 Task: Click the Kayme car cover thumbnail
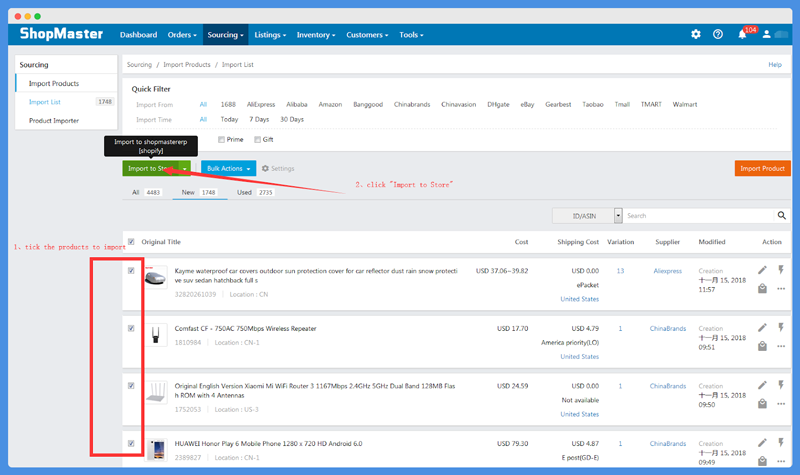click(x=156, y=278)
